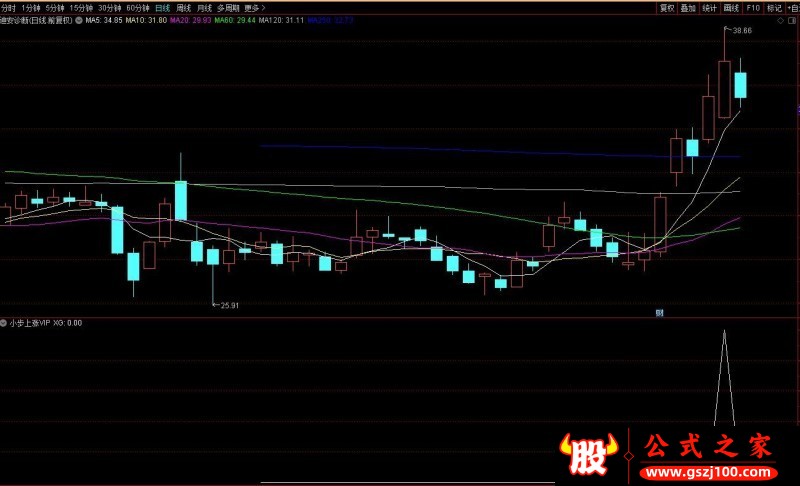This screenshot has height=486, width=800.
Task: Click the blue MA250 label
Action: coord(330,20)
